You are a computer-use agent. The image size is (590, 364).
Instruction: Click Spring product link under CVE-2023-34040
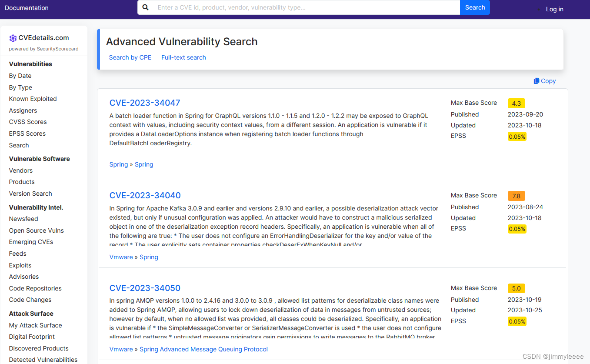[149, 257]
